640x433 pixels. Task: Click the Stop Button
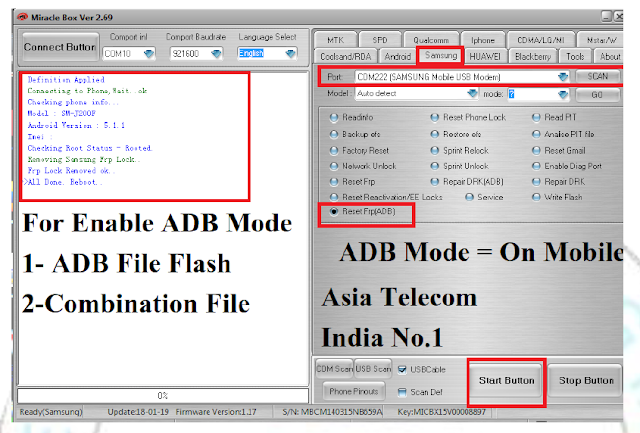click(586, 380)
